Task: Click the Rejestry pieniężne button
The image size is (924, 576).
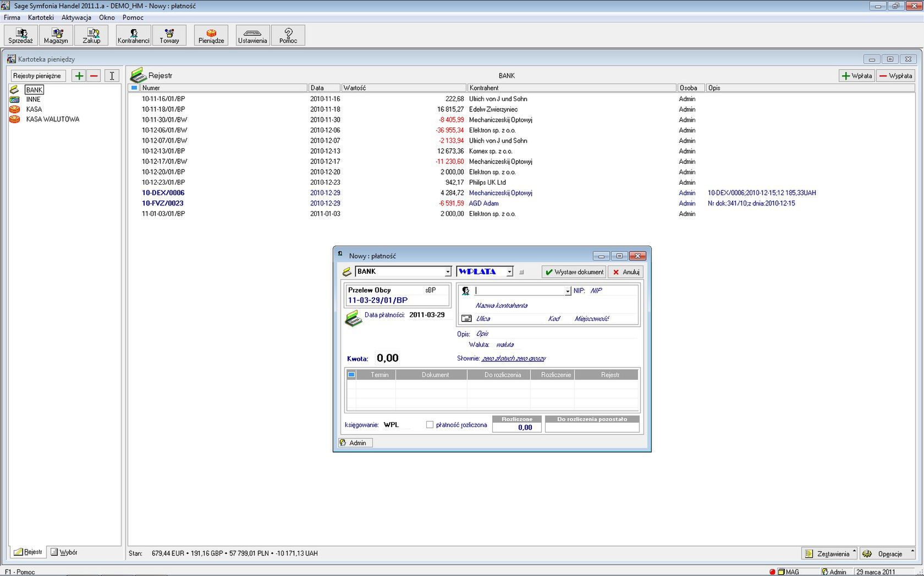Action: pyautogui.click(x=37, y=76)
